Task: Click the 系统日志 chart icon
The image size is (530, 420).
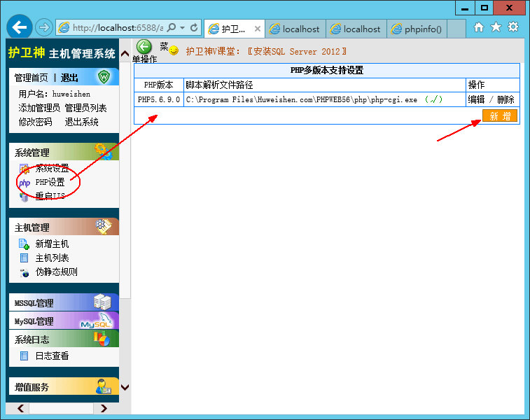Action: 102,339
